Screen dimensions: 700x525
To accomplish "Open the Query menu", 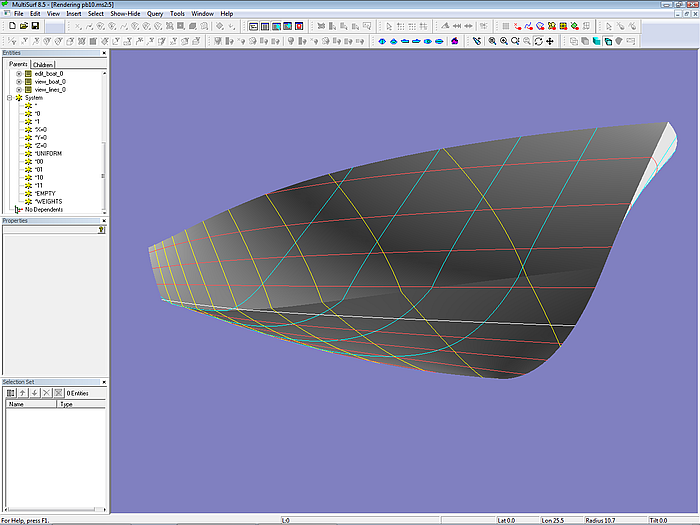I will [x=154, y=14].
